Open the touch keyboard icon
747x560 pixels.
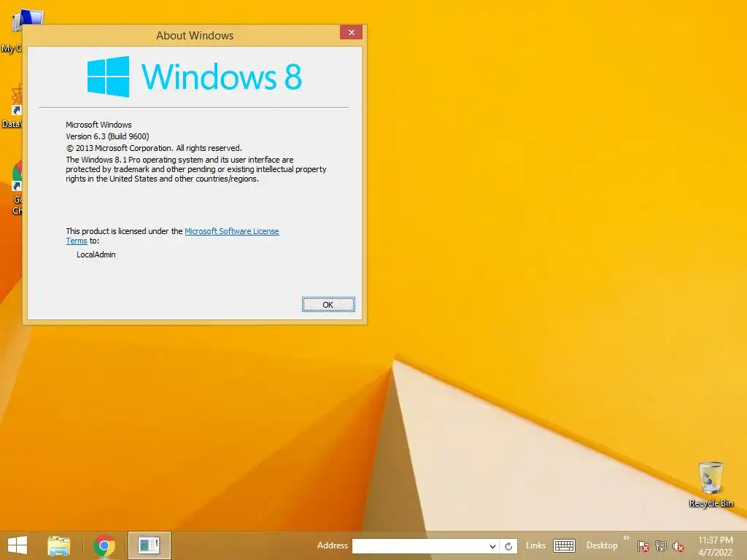[x=565, y=545]
